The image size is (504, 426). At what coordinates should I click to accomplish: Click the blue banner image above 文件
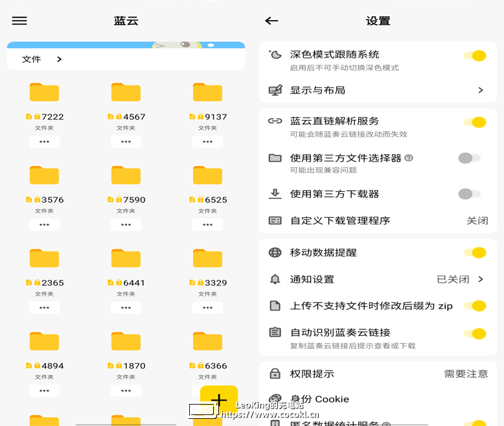126,45
